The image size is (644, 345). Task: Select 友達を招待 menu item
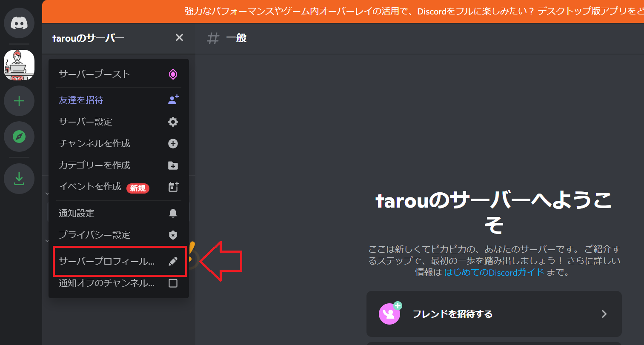[x=119, y=100]
